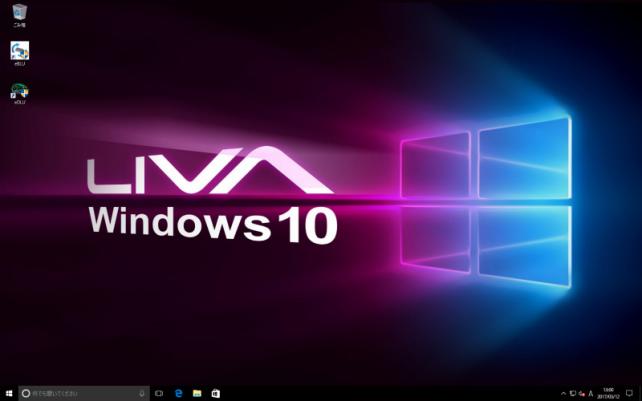Launch Microsoft Edge from the taskbar

[179, 393]
